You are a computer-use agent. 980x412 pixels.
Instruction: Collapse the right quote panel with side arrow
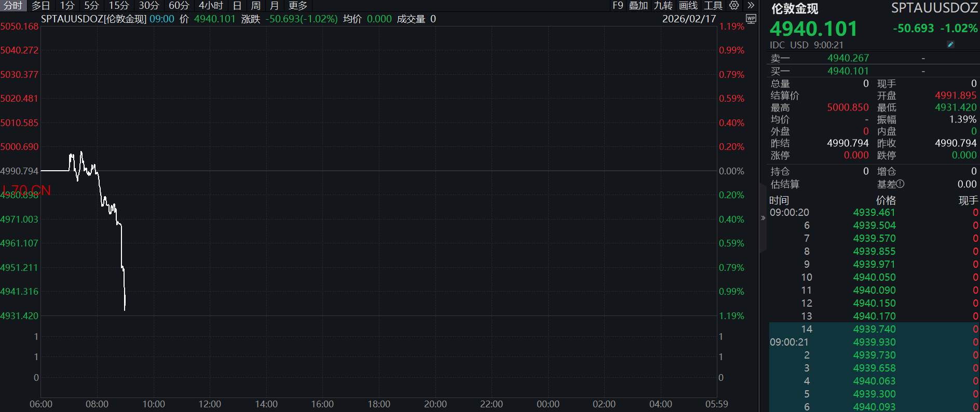tap(763, 218)
